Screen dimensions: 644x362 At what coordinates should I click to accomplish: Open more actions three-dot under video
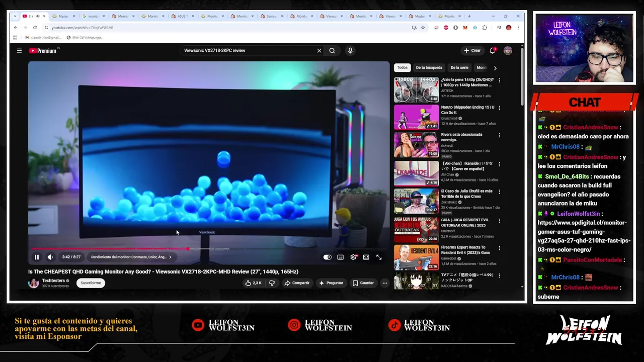click(x=385, y=283)
